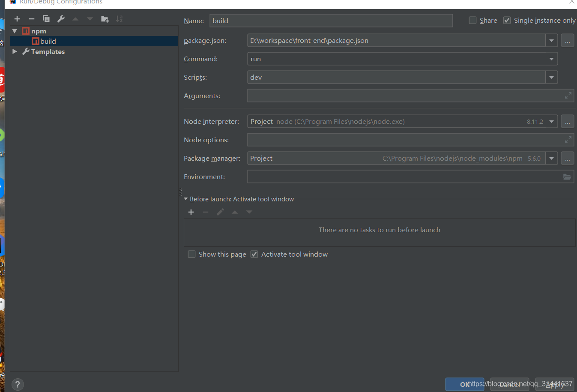Screen dimensions: 577x392
Task: Add a before-launch task with plus icon
Action: 191,212
